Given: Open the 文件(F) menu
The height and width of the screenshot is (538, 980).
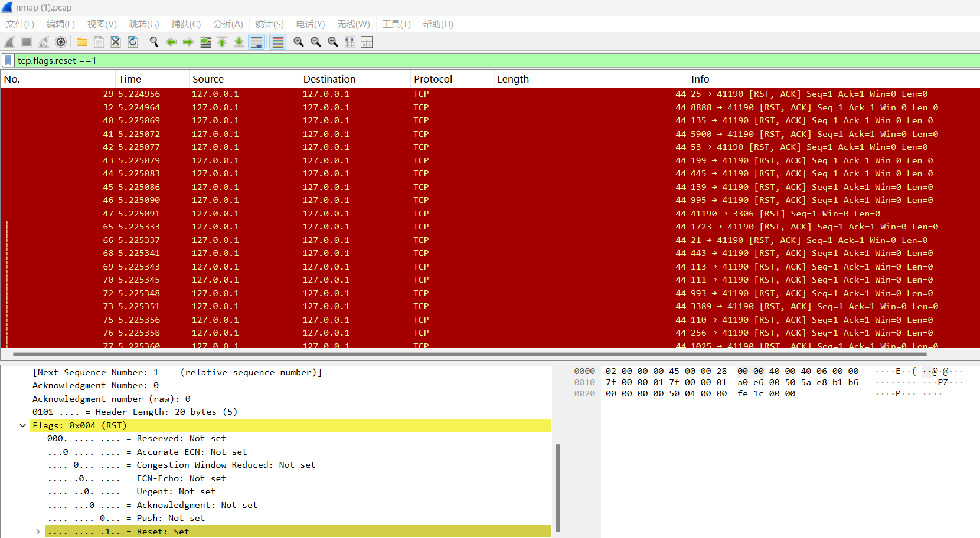Looking at the screenshot, I should point(20,24).
